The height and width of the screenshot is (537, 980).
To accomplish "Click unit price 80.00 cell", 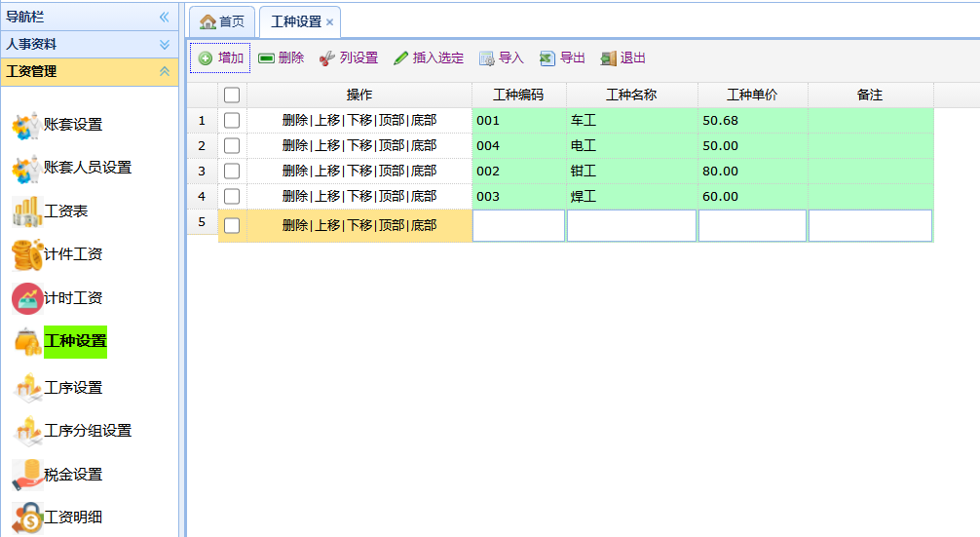I will click(752, 172).
